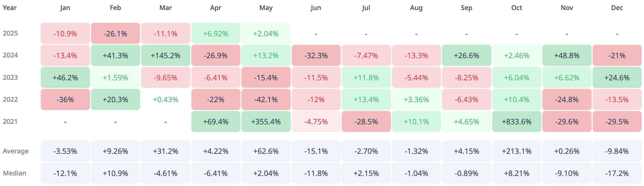Select the 2023 January +46.2% cell
Viewport: 644px width, 186px height.
65,78
